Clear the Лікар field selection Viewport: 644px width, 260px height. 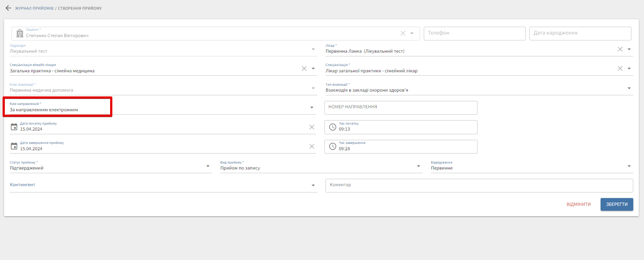click(x=620, y=49)
